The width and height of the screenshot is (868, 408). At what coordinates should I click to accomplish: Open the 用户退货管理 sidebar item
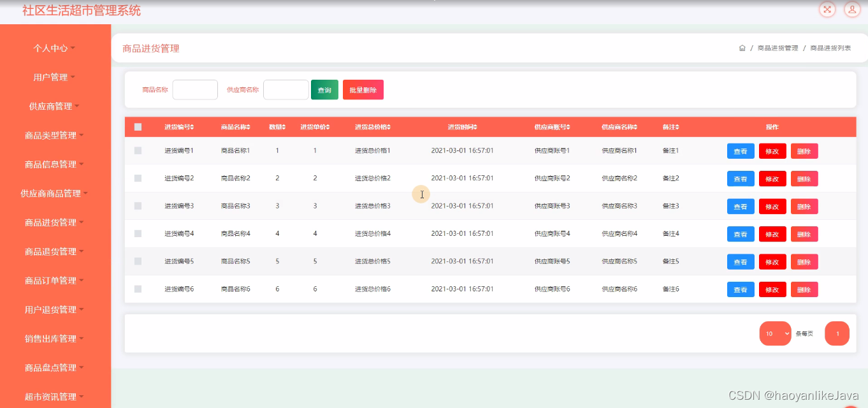pyautogui.click(x=55, y=309)
